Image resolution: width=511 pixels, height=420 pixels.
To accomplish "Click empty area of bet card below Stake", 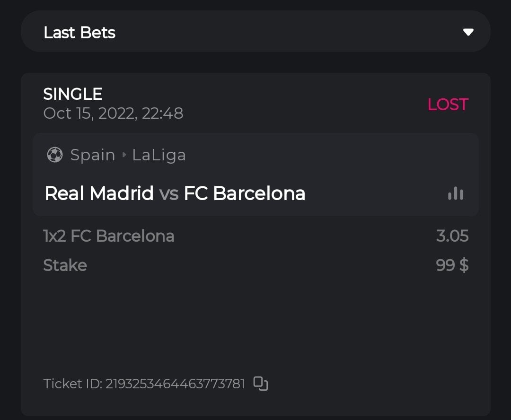I will coord(255,322).
